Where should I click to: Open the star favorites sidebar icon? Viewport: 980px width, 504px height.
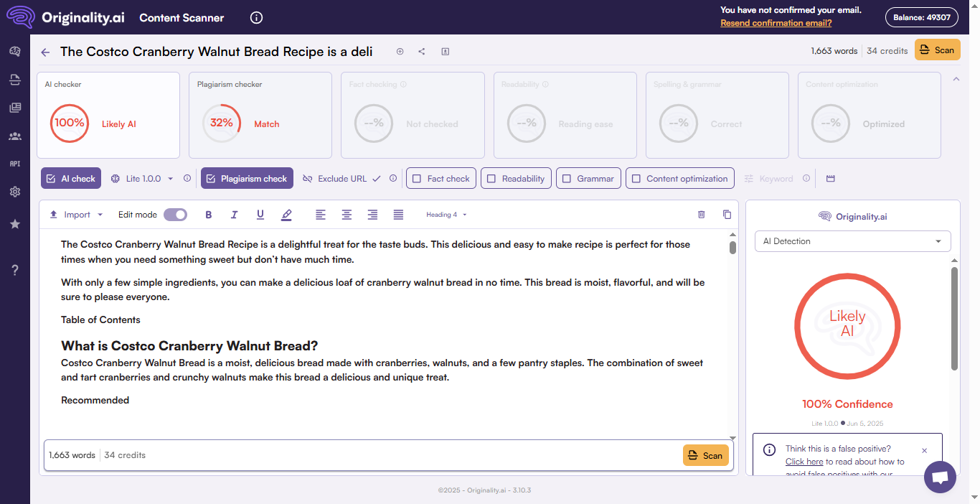click(14, 224)
